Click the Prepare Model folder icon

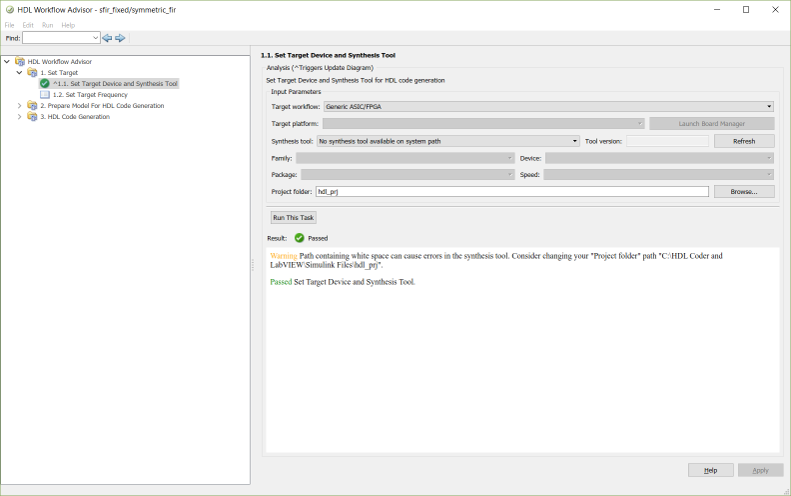(x=33, y=106)
